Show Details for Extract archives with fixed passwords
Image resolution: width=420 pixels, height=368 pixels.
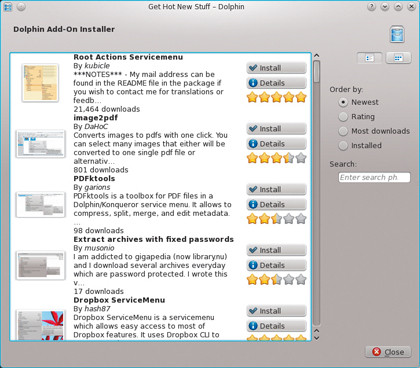pos(276,265)
